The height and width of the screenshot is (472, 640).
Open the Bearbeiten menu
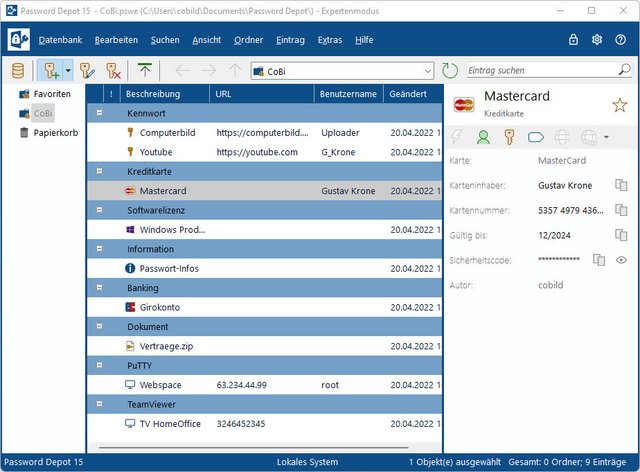[x=116, y=40]
